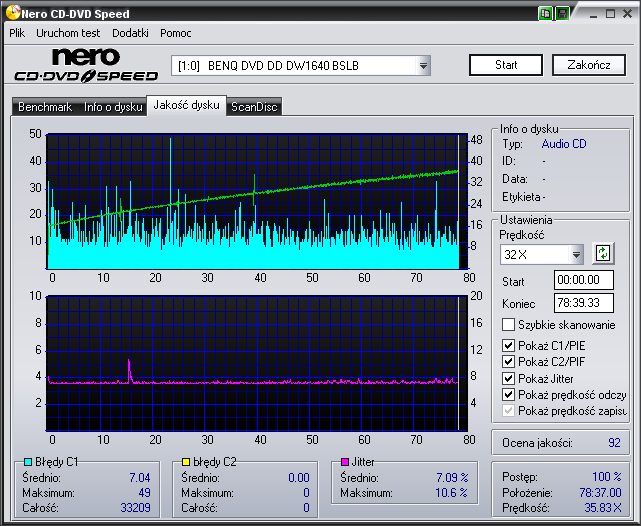Image resolution: width=641 pixels, height=526 pixels.
Task: Click the Koniec time field 78:39.33
Action: [x=584, y=303]
